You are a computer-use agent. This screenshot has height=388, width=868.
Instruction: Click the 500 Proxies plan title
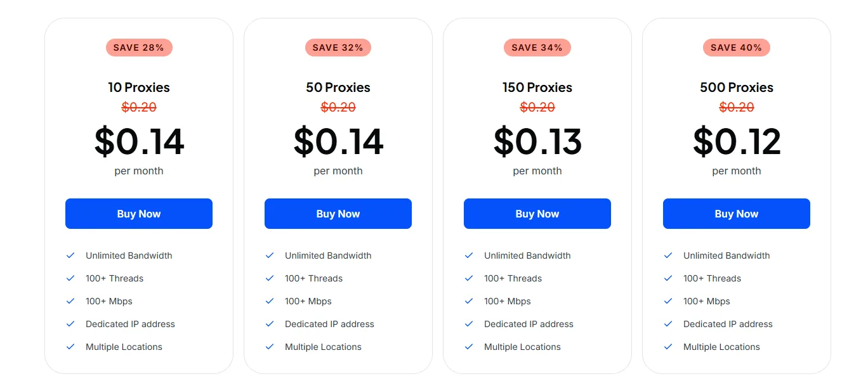pos(736,87)
